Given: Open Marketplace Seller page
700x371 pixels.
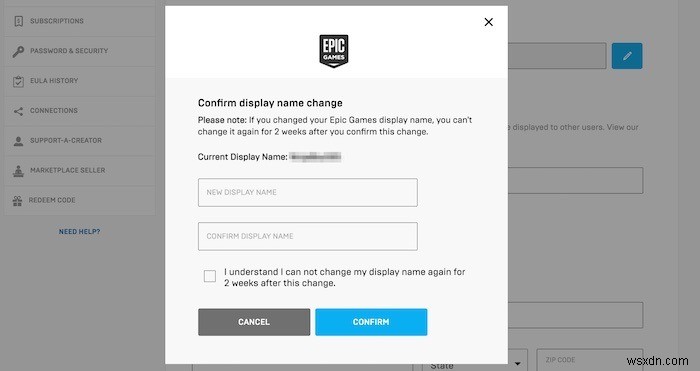Looking at the screenshot, I should coord(80,171).
